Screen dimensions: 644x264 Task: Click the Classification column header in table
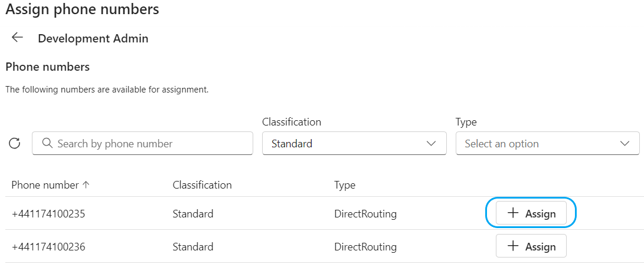pos(202,184)
